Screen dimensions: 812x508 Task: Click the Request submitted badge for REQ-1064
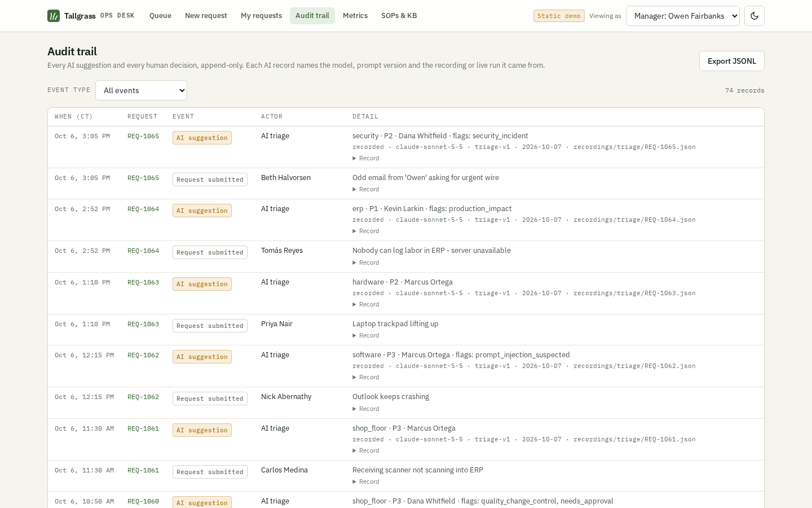coord(210,252)
